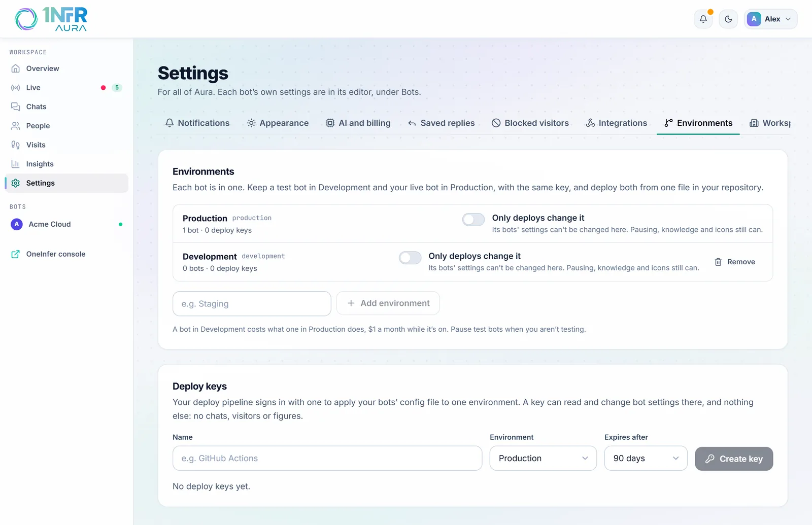Go to the AI and billing tab
Viewport: 812px width, 525px height.
coord(358,123)
